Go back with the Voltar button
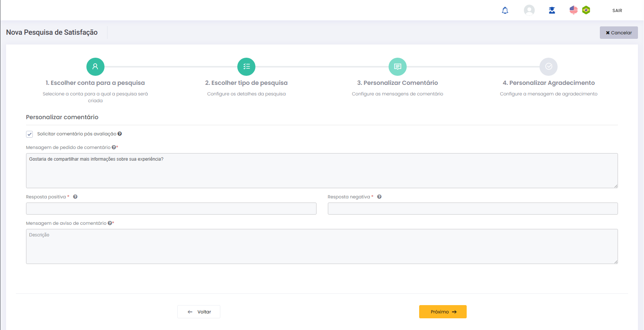Image resolution: width=644 pixels, height=330 pixels. click(x=199, y=312)
